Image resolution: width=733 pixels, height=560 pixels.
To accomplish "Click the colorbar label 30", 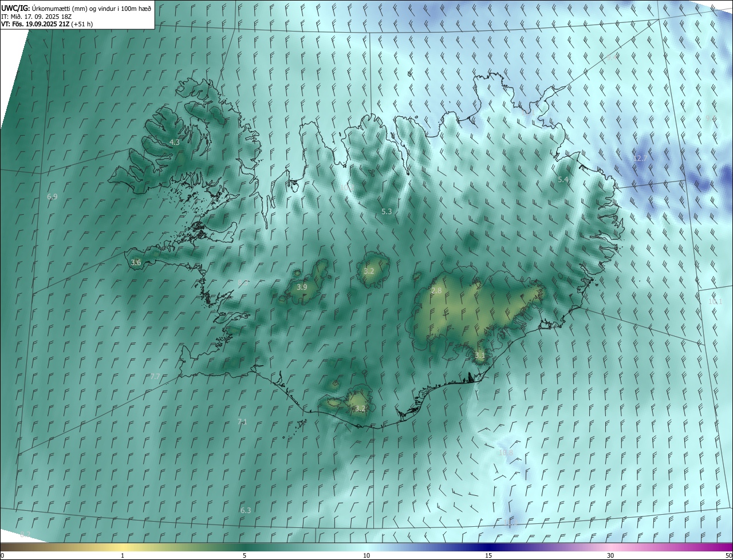I will [610, 556].
